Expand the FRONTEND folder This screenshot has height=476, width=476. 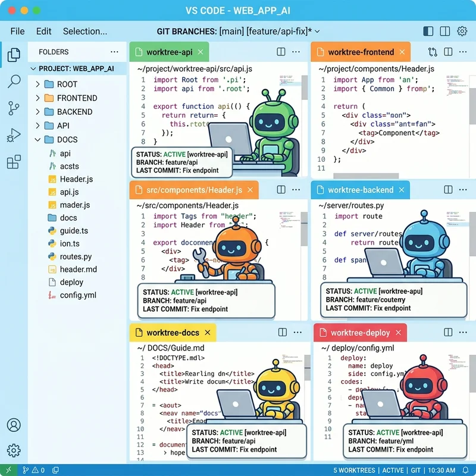click(37, 98)
